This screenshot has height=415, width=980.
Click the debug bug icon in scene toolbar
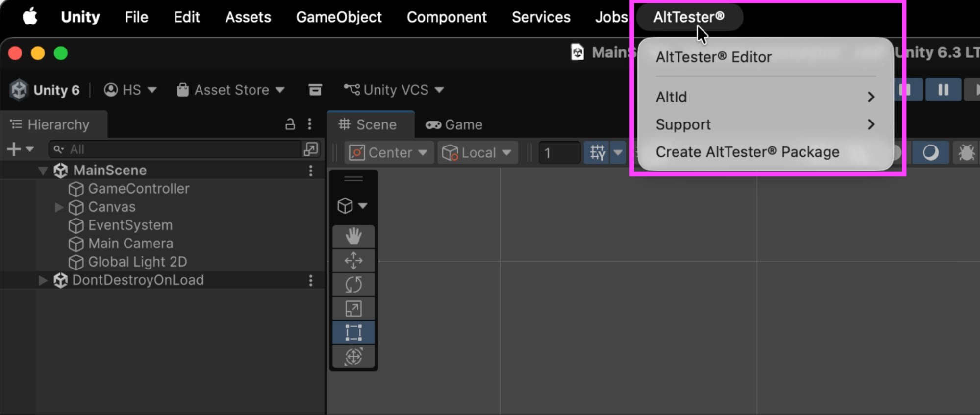coord(966,153)
